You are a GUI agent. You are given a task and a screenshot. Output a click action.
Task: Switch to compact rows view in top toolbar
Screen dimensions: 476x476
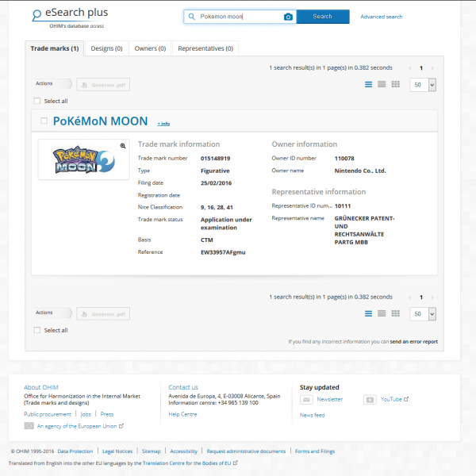click(382, 83)
